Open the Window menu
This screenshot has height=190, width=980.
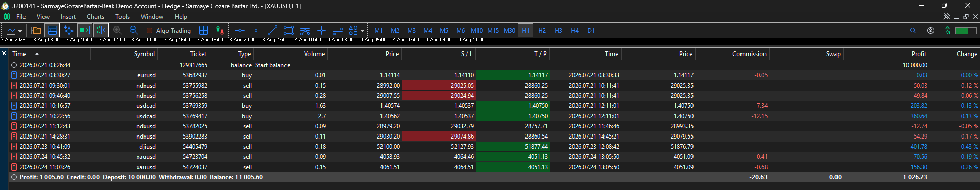[x=152, y=17]
